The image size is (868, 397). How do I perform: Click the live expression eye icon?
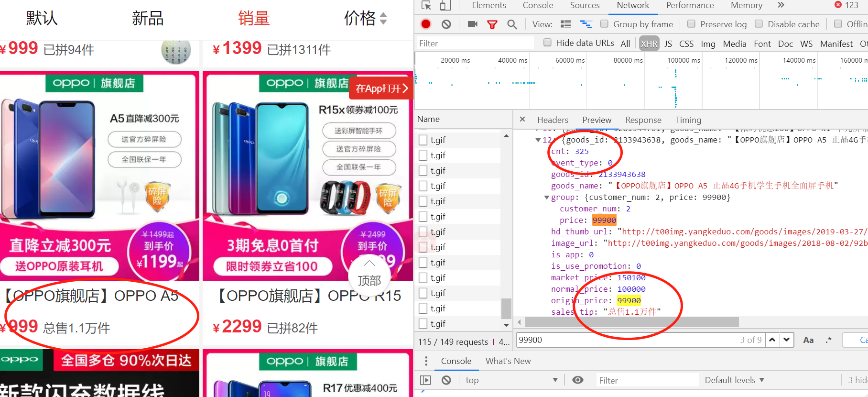(578, 380)
